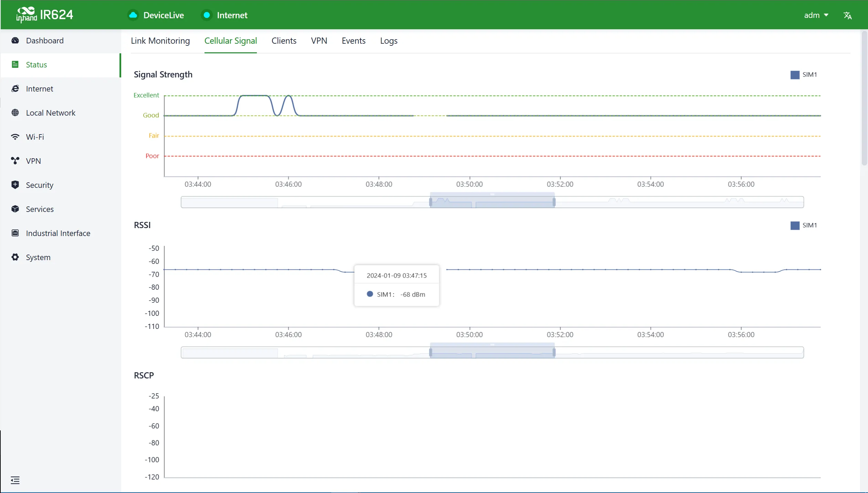Click the Status sidebar icon
Viewport: 868px width, 493px height.
coord(15,65)
